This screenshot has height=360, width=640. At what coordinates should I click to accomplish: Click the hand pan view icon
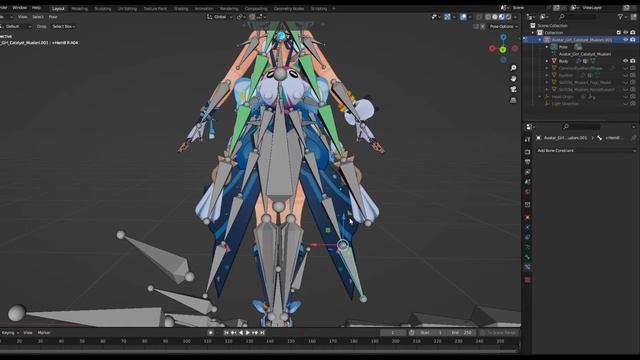(x=513, y=78)
